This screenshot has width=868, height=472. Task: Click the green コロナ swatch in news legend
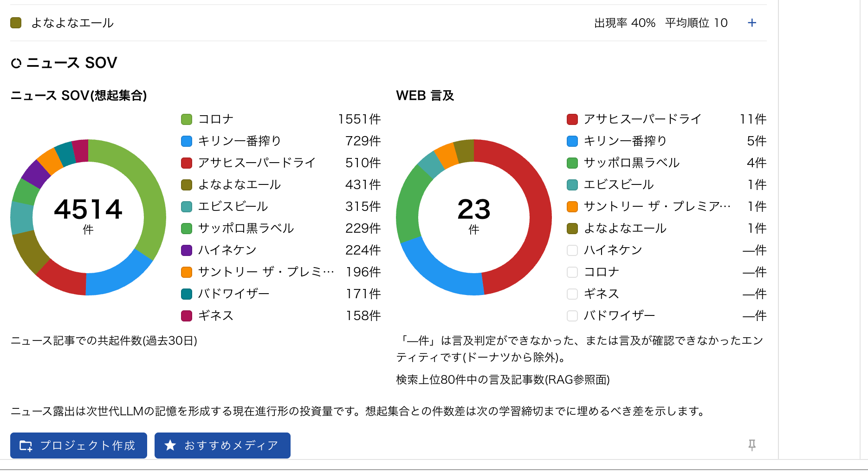(187, 119)
